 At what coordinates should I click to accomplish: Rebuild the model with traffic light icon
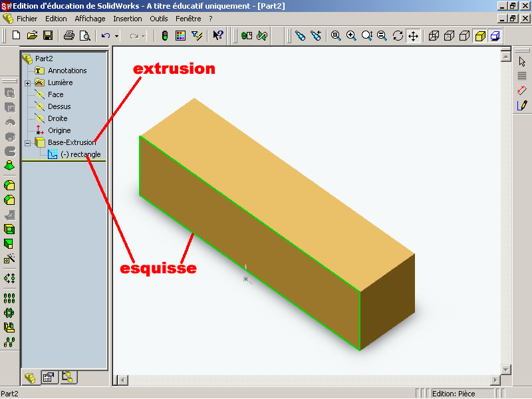click(x=165, y=36)
